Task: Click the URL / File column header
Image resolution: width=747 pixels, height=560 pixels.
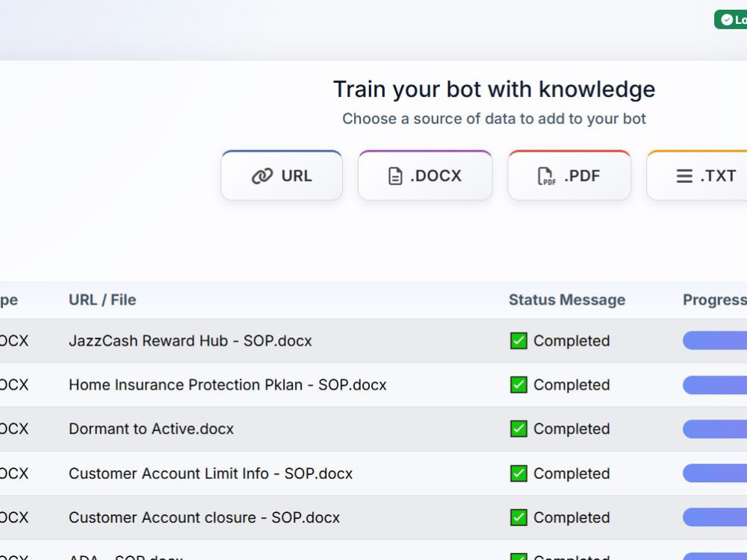Action: [x=102, y=300]
